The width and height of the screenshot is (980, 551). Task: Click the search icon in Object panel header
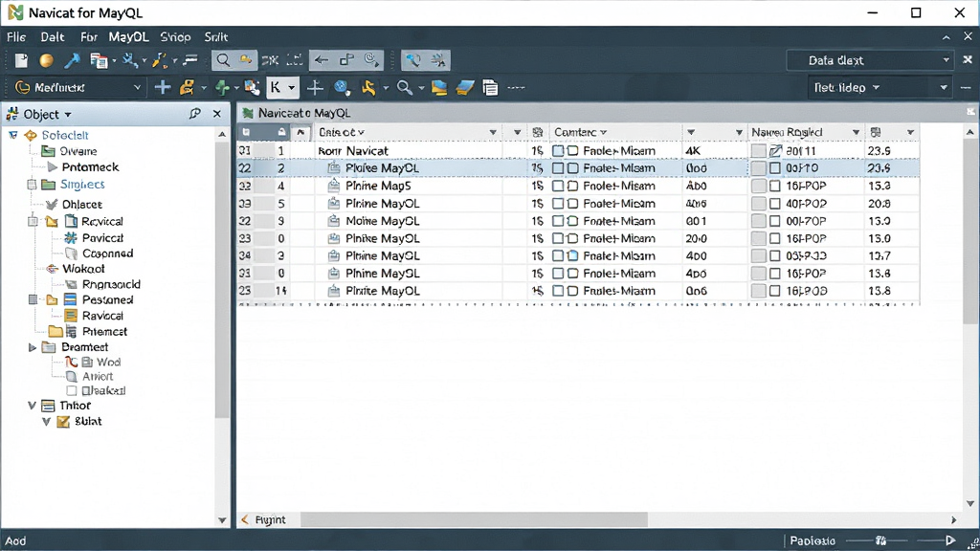195,114
